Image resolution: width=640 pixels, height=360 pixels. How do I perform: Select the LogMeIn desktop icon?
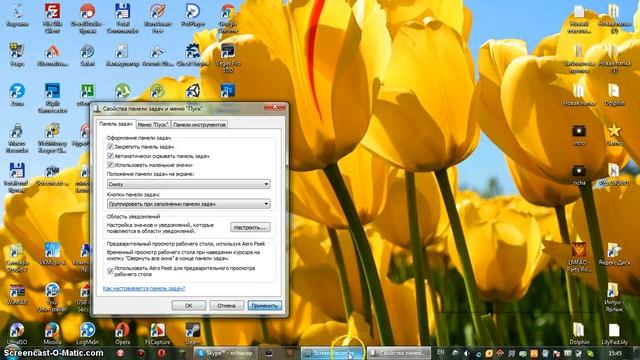point(87,333)
